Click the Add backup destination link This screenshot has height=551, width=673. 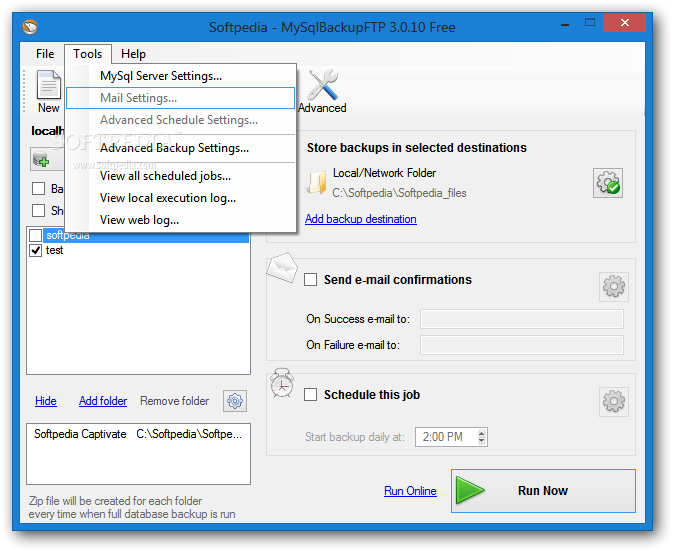click(x=361, y=219)
